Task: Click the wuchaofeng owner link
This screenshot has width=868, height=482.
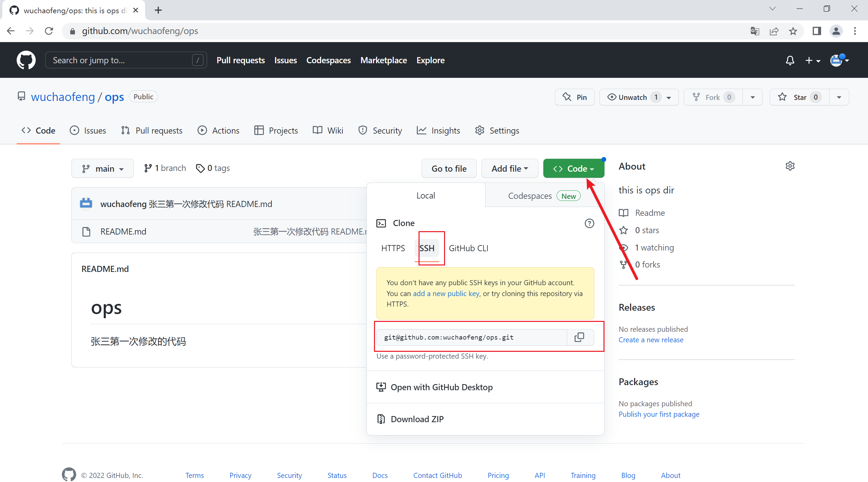Action: (x=63, y=97)
